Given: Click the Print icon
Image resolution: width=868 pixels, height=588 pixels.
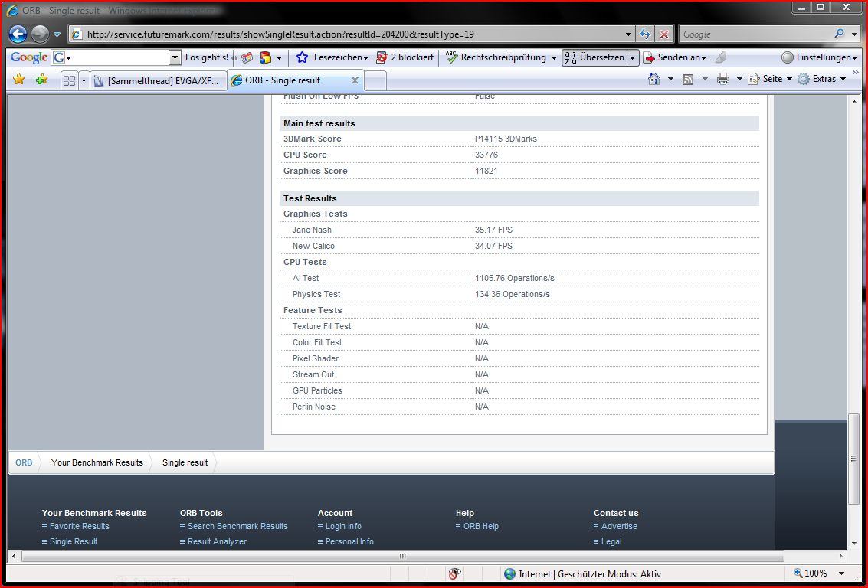Looking at the screenshot, I should tap(723, 79).
